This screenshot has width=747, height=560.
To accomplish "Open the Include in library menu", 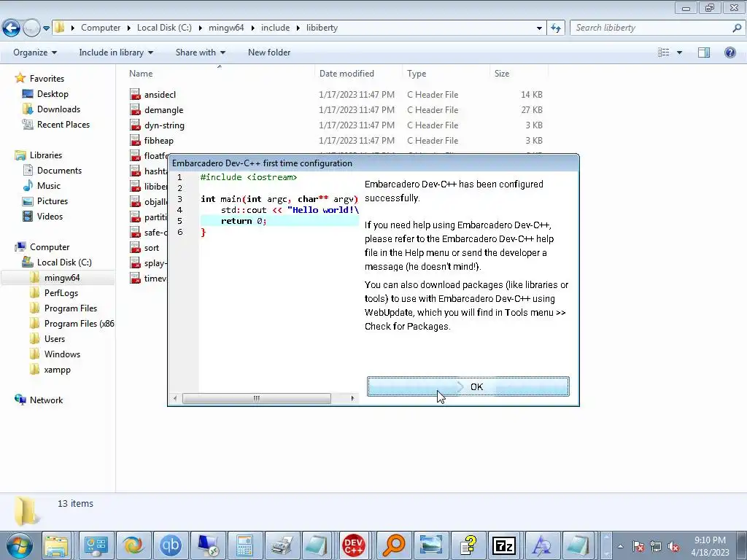I will (x=116, y=52).
